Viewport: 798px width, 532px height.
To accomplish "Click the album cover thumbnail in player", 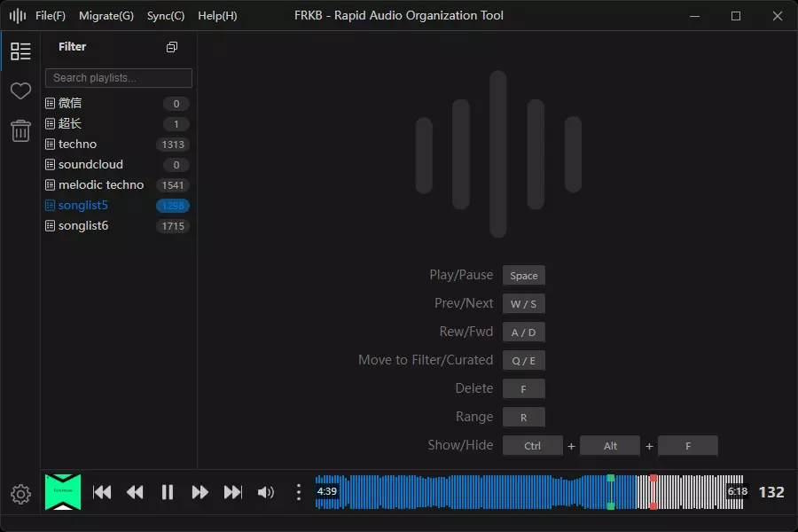I will (63, 492).
